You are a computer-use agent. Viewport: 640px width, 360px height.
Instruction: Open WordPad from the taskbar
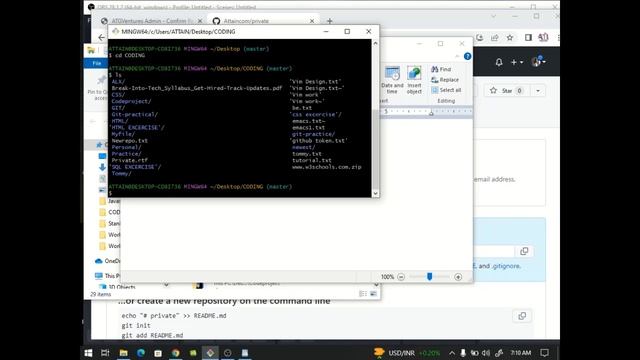pyautogui.click(x=245, y=353)
